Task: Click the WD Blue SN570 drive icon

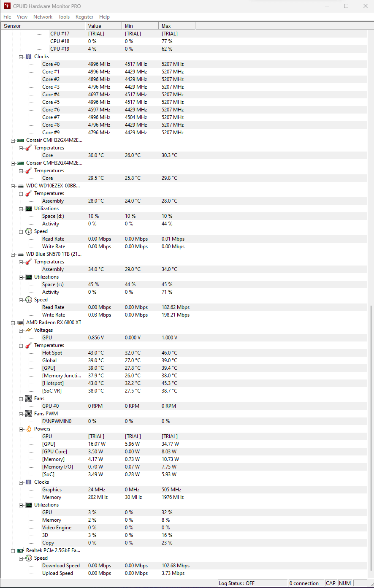Action: 20,254
